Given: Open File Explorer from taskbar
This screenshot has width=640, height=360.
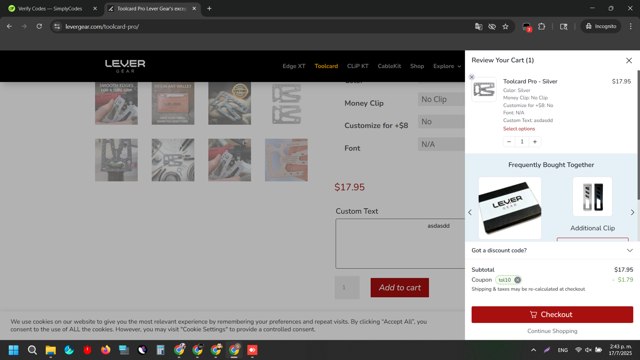Looking at the screenshot, I should tap(51, 350).
